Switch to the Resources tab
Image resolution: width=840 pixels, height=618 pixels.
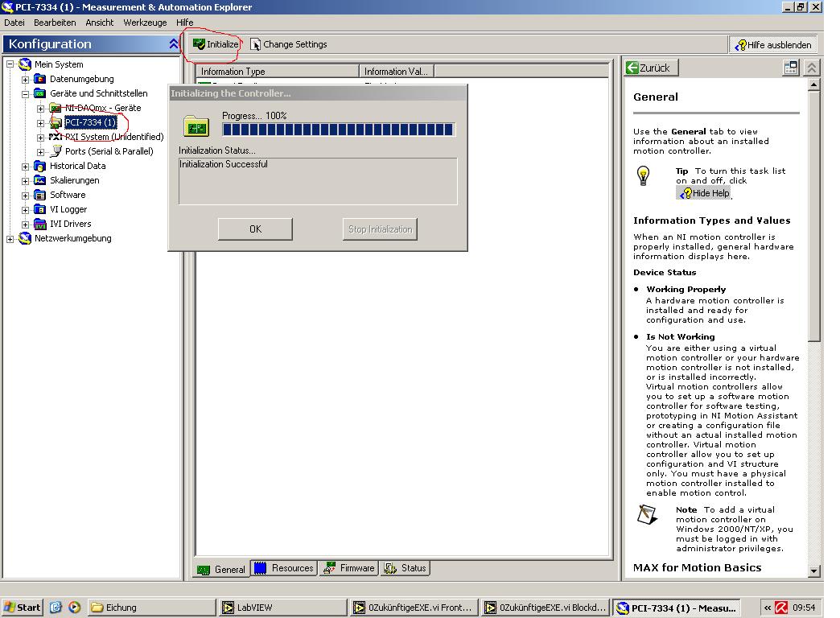click(285, 568)
